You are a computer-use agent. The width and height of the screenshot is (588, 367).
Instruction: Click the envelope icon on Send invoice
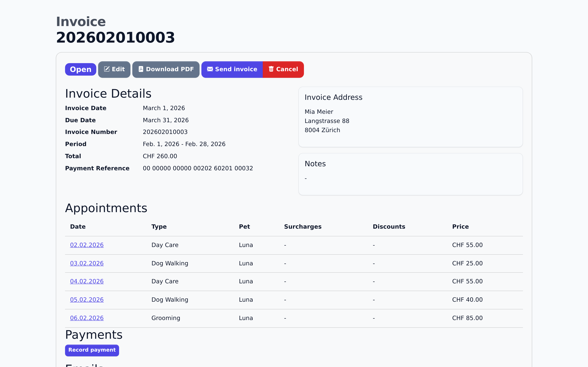pyautogui.click(x=209, y=69)
